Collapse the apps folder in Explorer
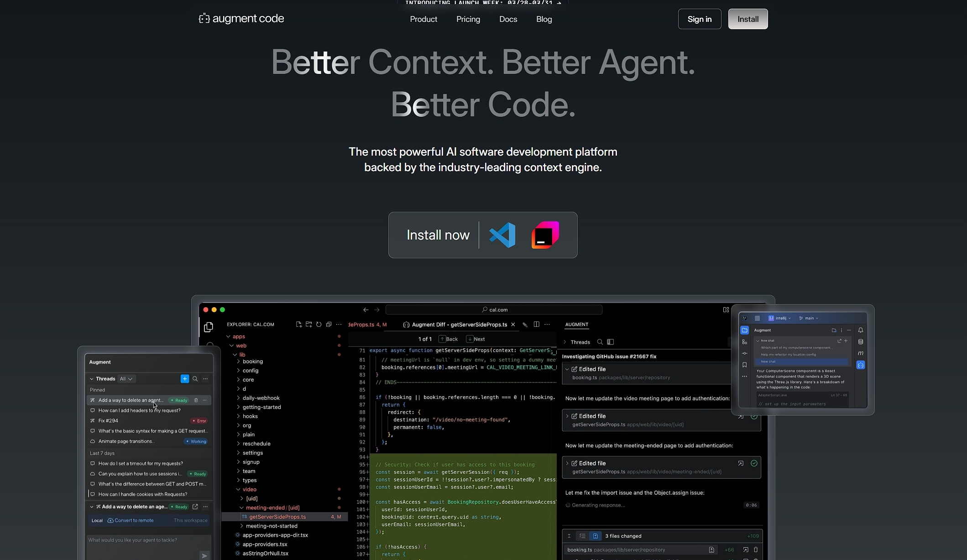 coord(228,336)
